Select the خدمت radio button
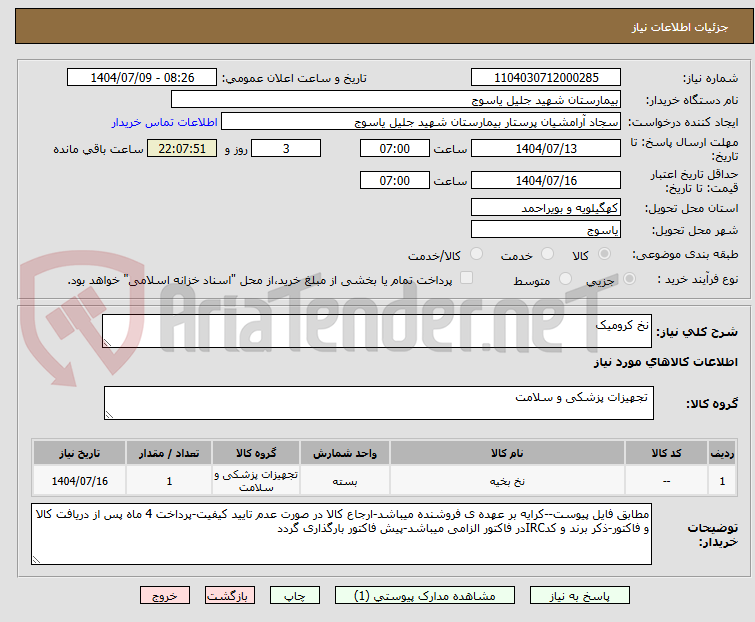This screenshot has height=622, width=755. (x=547, y=254)
